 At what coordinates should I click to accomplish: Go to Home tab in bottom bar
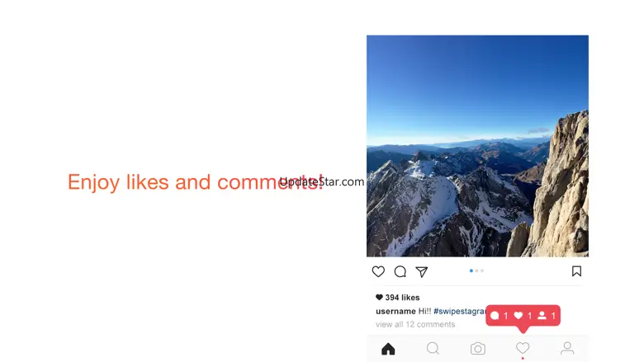tap(388, 349)
